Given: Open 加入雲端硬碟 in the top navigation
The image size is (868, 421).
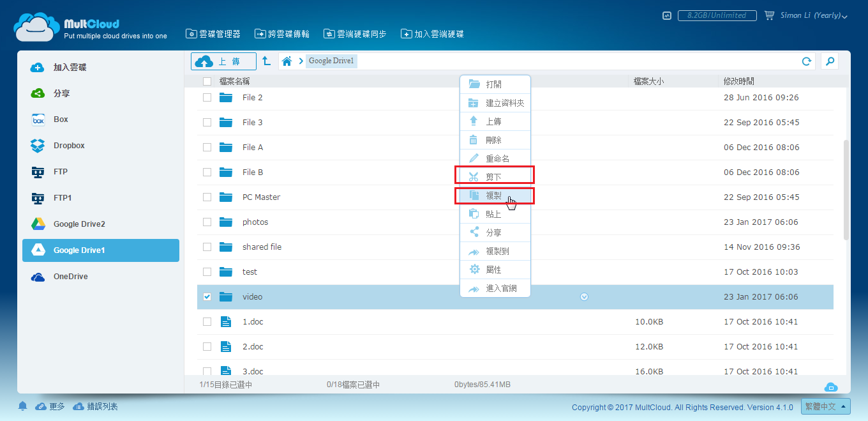Looking at the screenshot, I should click(x=432, y=34).
